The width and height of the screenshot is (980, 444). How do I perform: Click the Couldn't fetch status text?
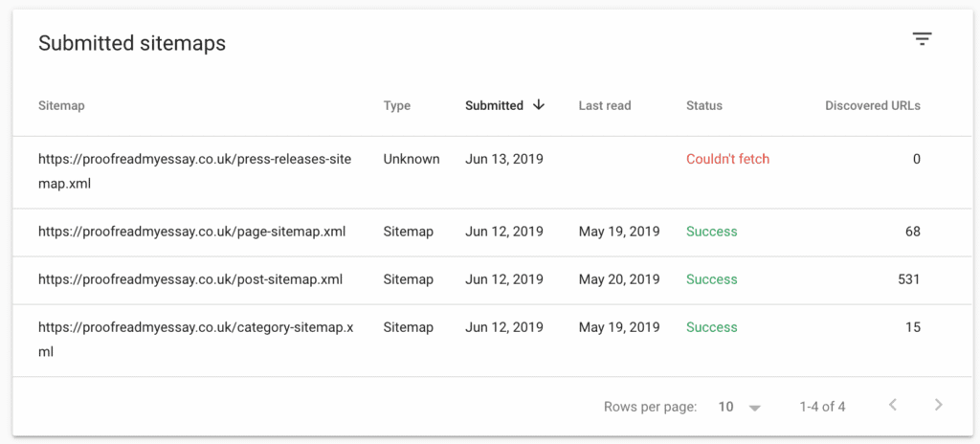(x=727, y=159)
